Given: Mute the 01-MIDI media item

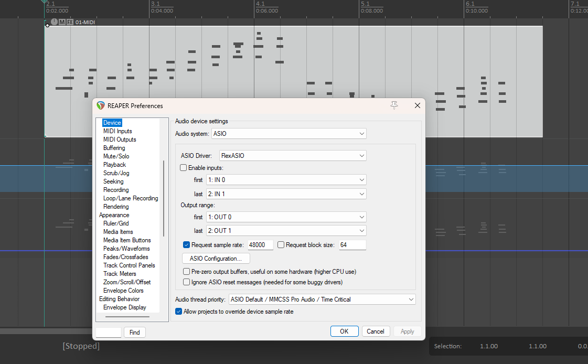Looking at the screenshot, I should point(62,22).
